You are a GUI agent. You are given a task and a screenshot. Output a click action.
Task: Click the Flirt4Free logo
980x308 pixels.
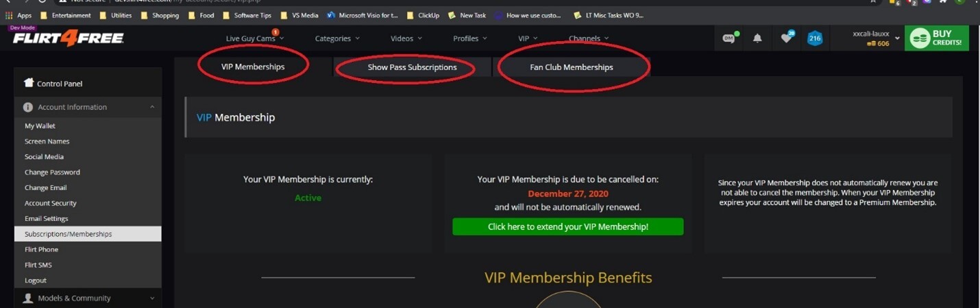pos(68,38)
